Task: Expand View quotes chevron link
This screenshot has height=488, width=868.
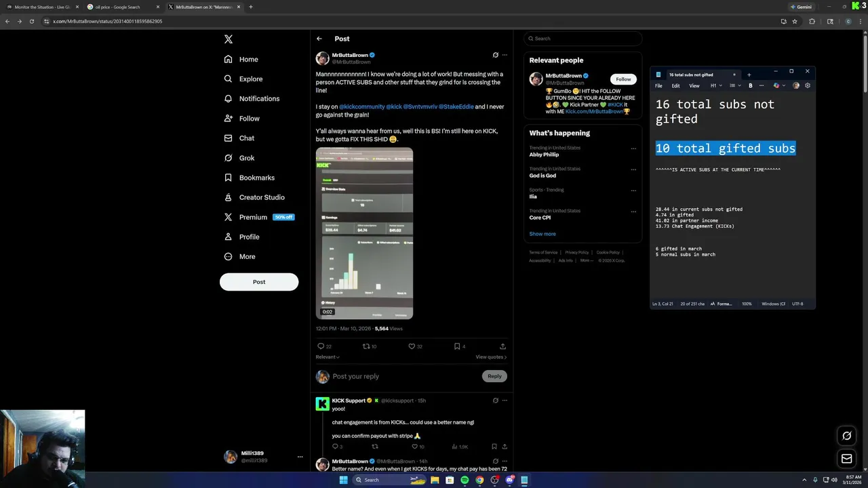Action: click(491, 357)
